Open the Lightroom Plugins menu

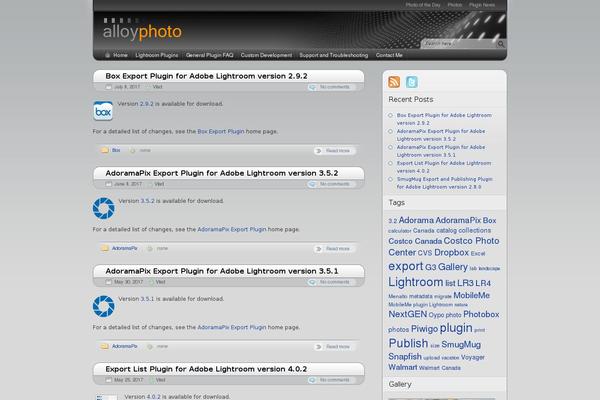click(157, 55)
